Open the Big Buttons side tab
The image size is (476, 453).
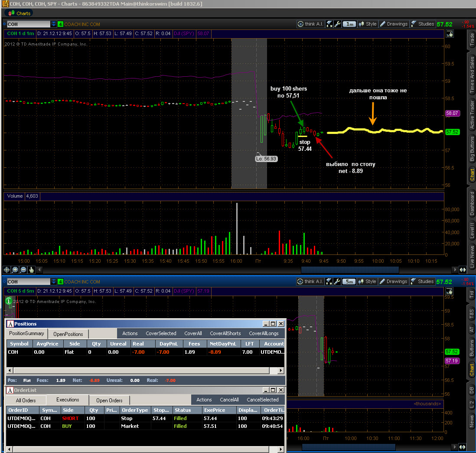tap(472, 148)
